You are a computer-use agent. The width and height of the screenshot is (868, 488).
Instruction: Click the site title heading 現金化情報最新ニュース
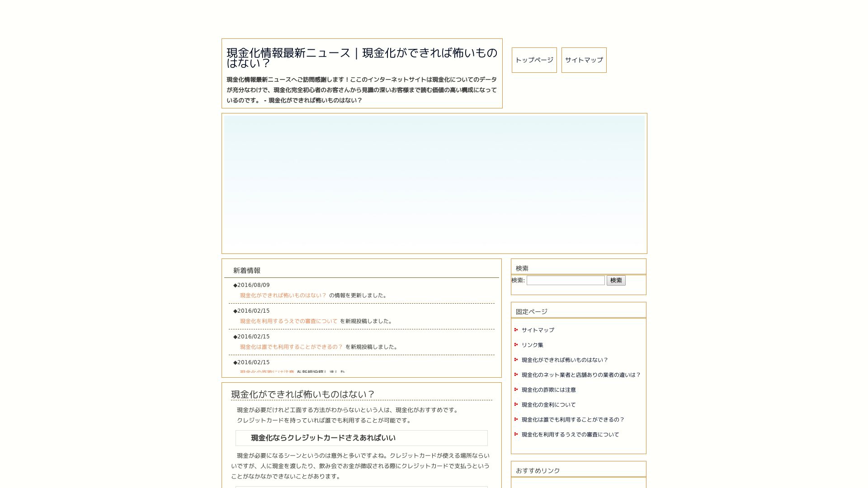click(362, 58)
